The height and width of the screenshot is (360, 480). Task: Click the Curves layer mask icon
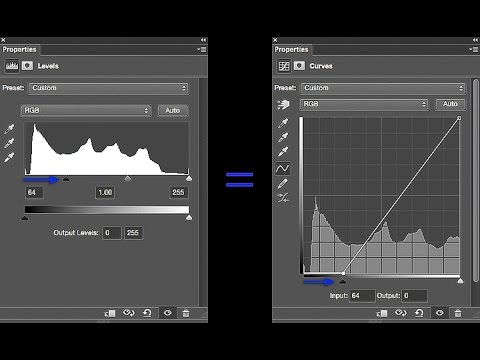click(x=299, y=66)
